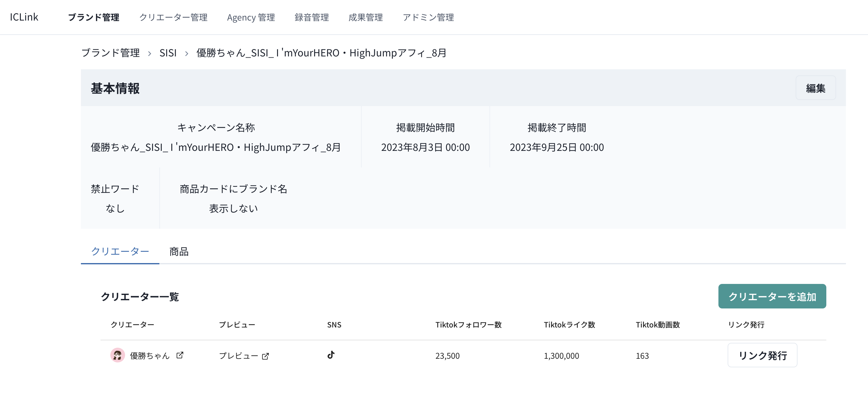Open 優勝ちゃん creator name link
Image resolution: width=868 pixels, height=417 pixels.
pos(150,356)
